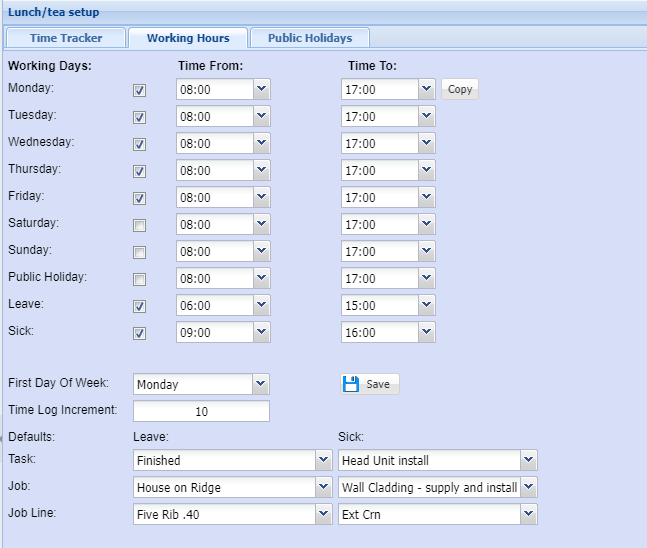
Task: Open the First Day Of Week dropdown
Action: click(260, 384)
